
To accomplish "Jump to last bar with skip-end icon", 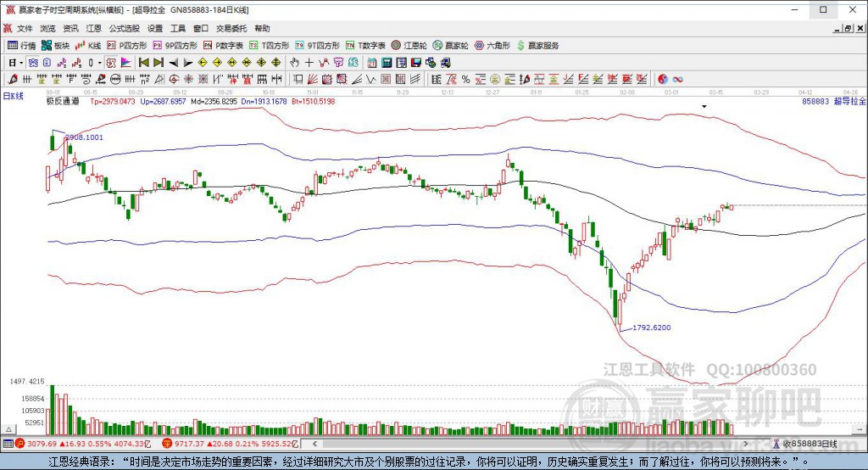I will (x=159, y=63).
